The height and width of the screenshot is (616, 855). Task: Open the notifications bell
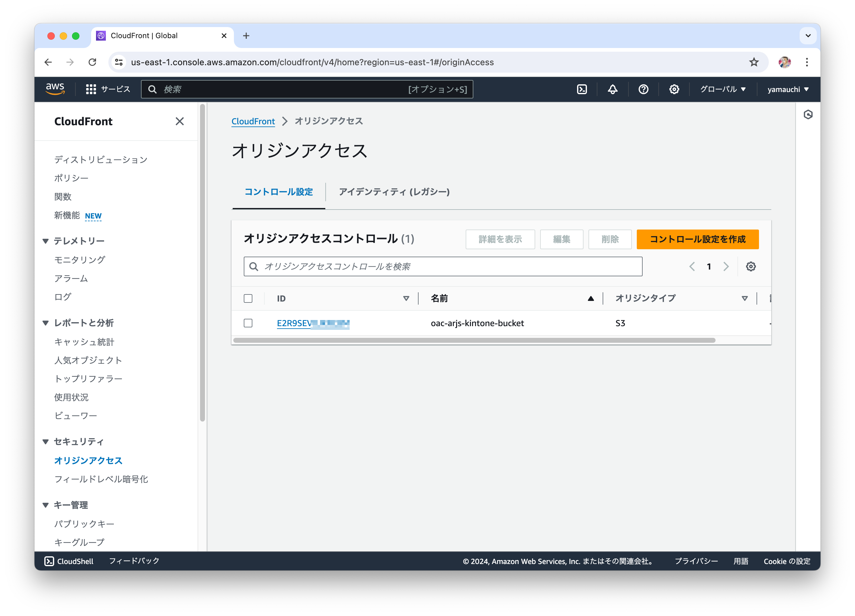(612, 89)
